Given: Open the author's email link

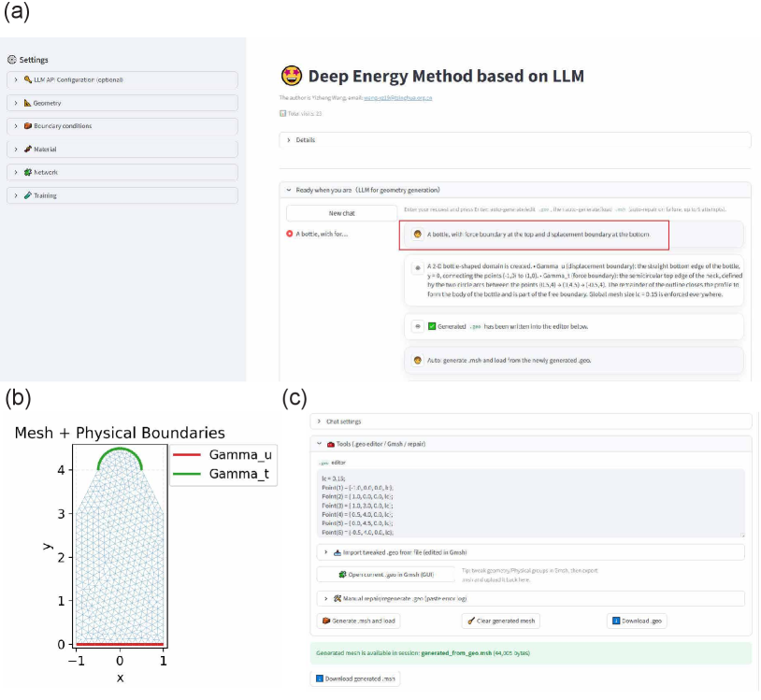Looking at the screenshot, I should 398,98.
